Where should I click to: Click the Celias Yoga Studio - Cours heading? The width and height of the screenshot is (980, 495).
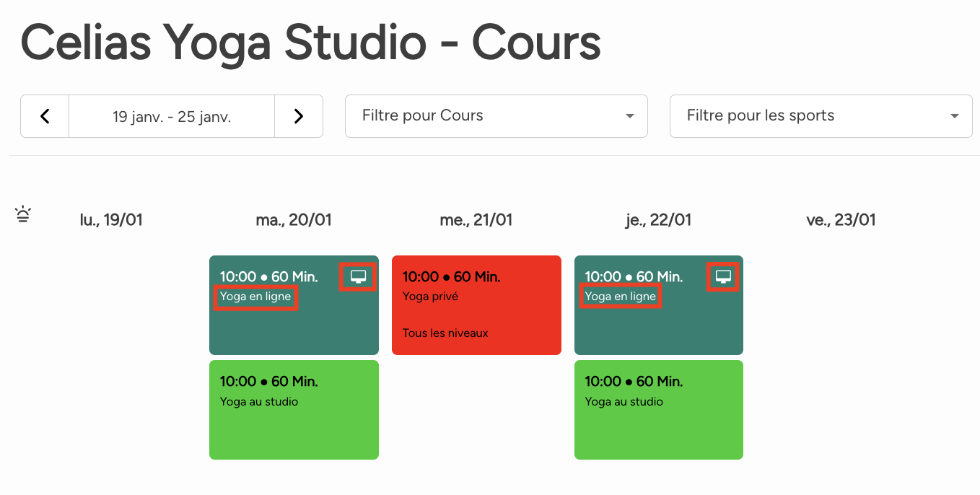pyautogui.click(x=310, y=43)
